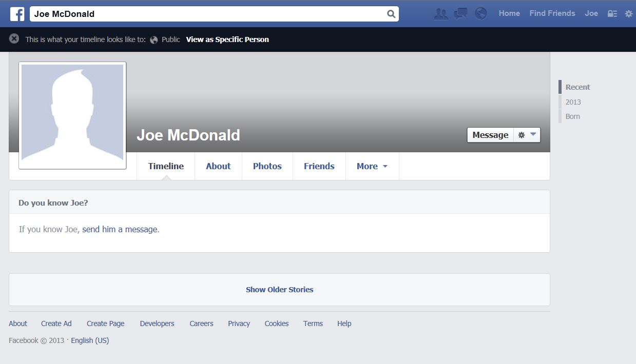
Task: Open the messages icon in top bar
Action: [x=460, y=14]
